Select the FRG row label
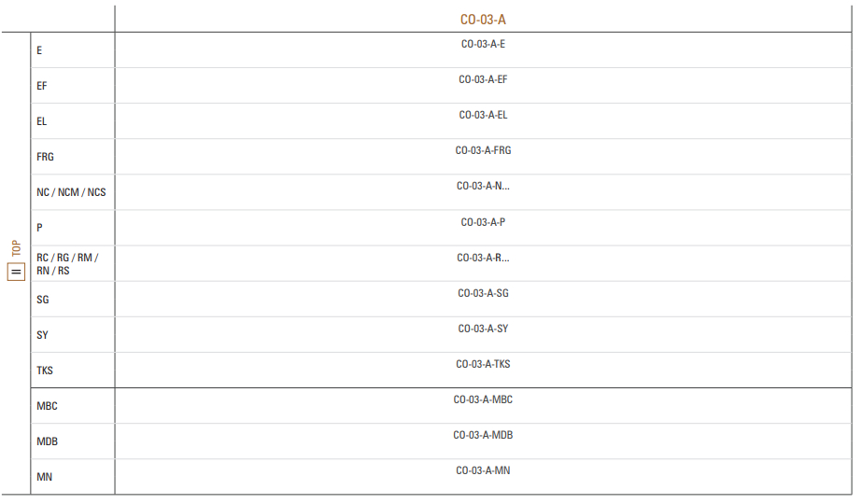Screen dimensions: 862x504 (45, 157)
